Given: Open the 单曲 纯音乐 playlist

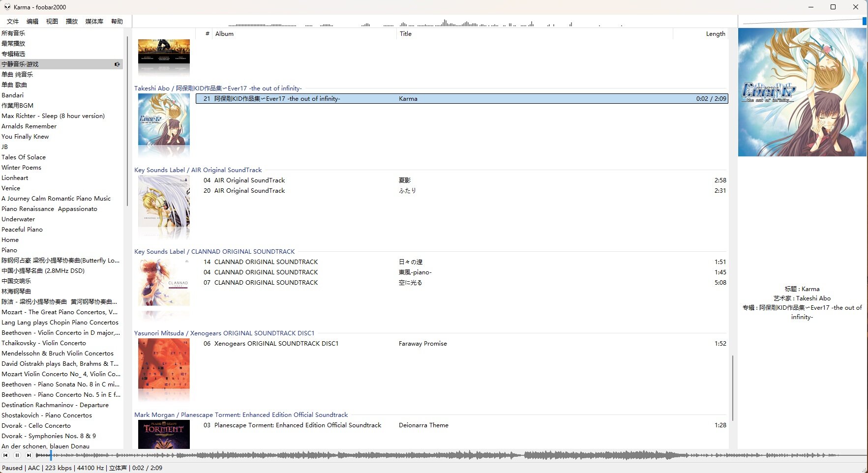Looking at the screenshot, I should click(61, 74).
